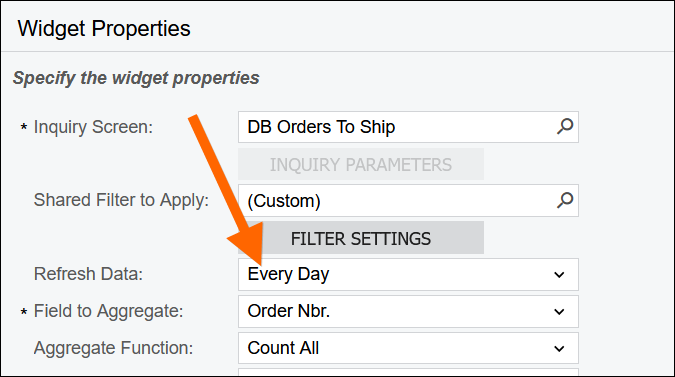The height and width of the screenshot is (377, 675).
Task: Select the Order Nbr. value text
Action: click(288, 311)
